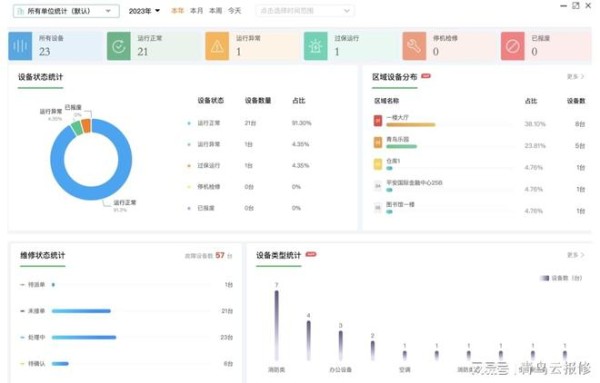Image resolution: width=600 pixels, height=383 pixels.
Task: Click the tallest bar valued 7 (消防类)
Action: pos(276,325)
